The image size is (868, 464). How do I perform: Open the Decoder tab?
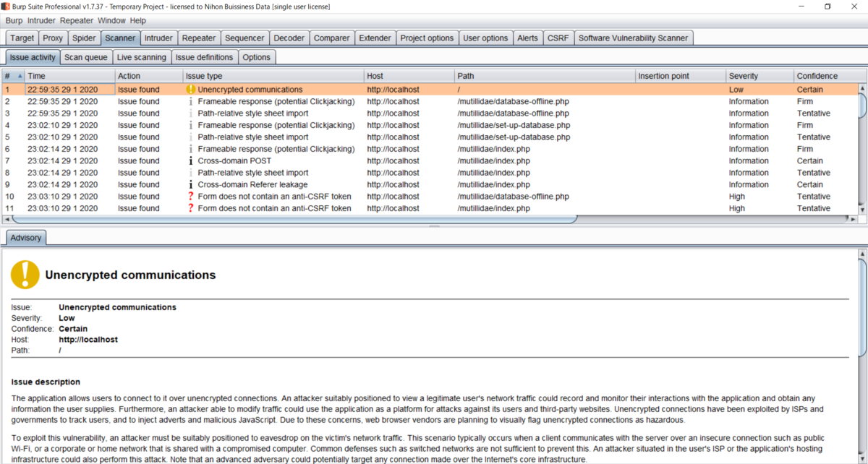point(289,38)
